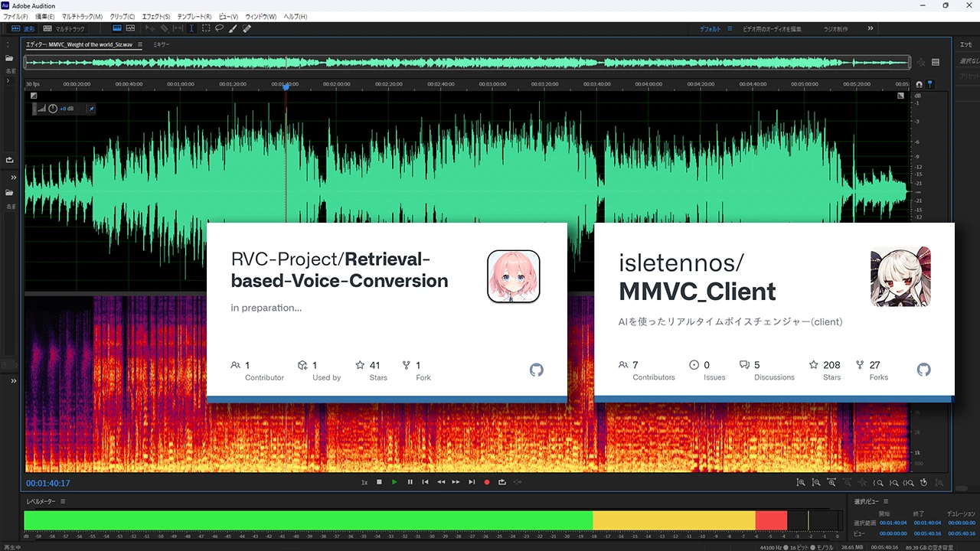
Task: Open the editor panel menu beside the file name
Action: coord(139,44)
